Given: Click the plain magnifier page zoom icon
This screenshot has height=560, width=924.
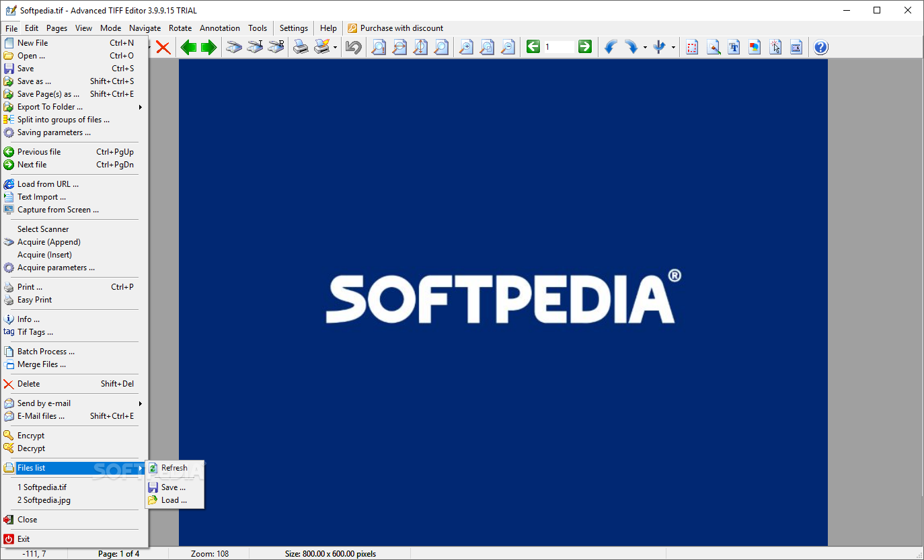Looking at the screenshot, I should tap(441, 47).
